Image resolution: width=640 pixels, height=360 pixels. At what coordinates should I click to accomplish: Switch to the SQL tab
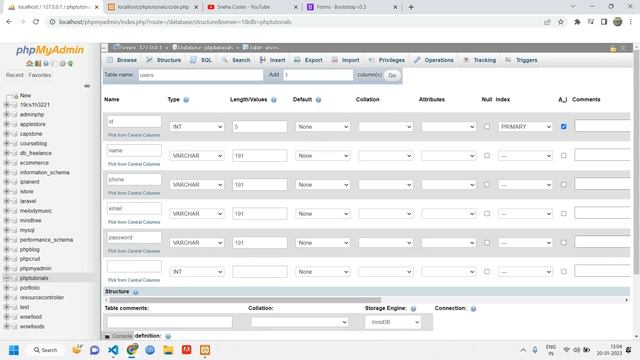201,60
